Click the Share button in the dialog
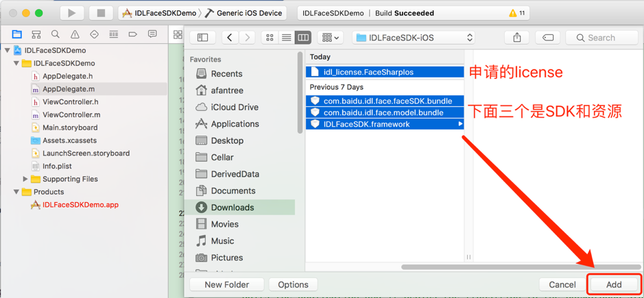 (517, 38)
